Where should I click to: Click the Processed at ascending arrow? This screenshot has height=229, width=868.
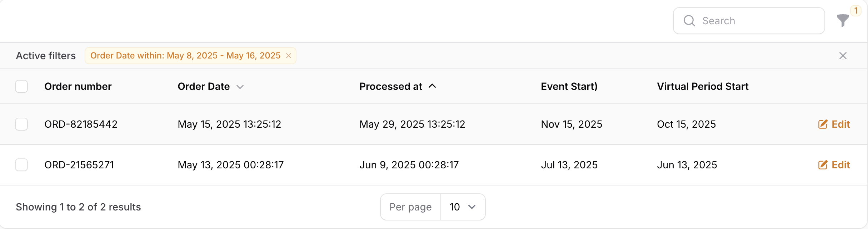tap(432, 86)
